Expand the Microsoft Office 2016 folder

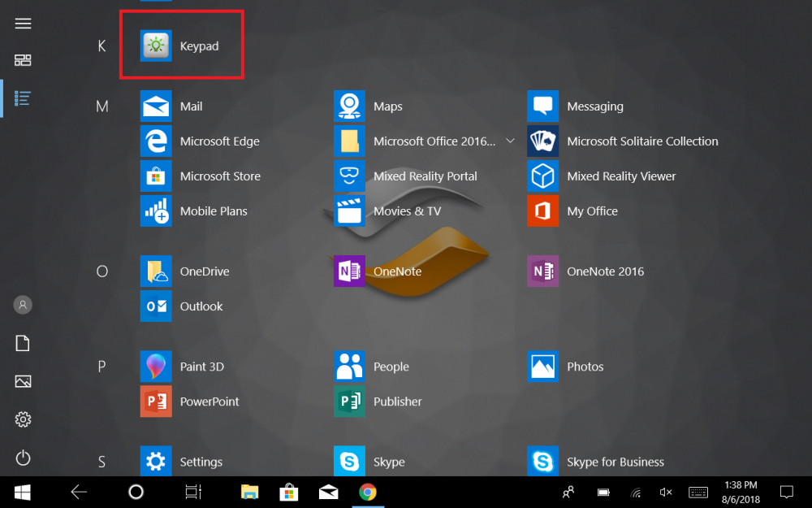[510, 141]
